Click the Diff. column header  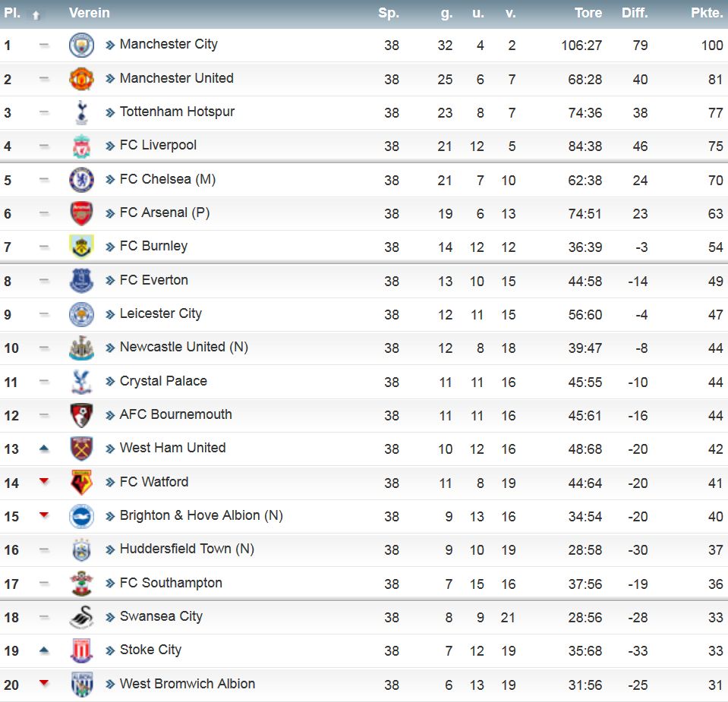(x=635, y=13)
